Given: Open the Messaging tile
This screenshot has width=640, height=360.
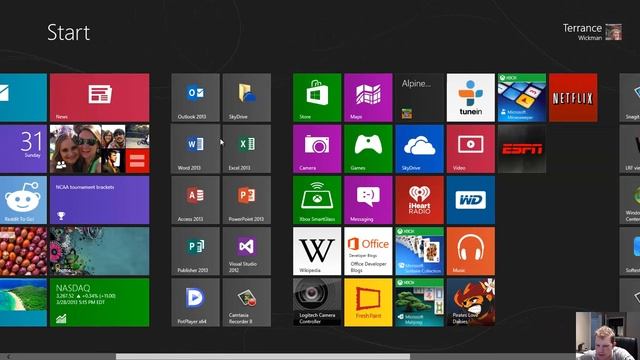Looking at the screenshot, I should pos(368,200).
